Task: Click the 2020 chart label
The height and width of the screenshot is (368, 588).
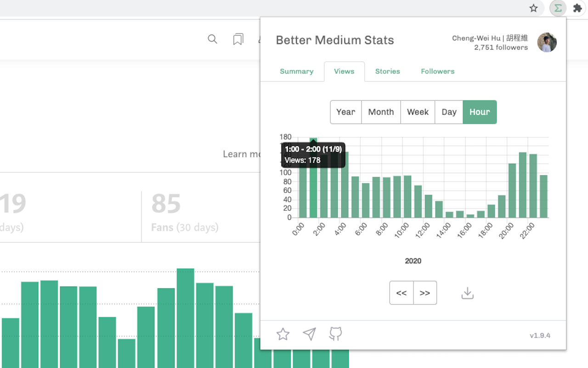Action: tap(413, 261)
